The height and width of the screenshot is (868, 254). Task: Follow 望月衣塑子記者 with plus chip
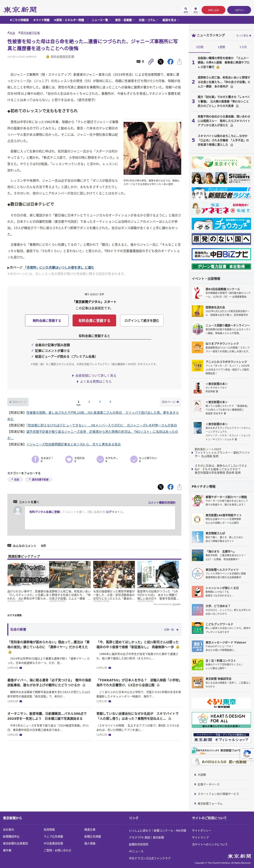click(x=38, y=480)
